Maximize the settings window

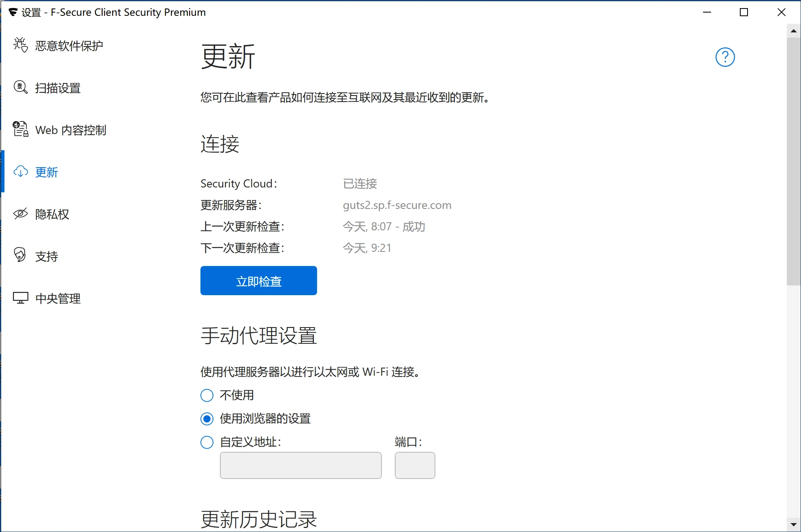pyautogui.click(x=744, y=12)
